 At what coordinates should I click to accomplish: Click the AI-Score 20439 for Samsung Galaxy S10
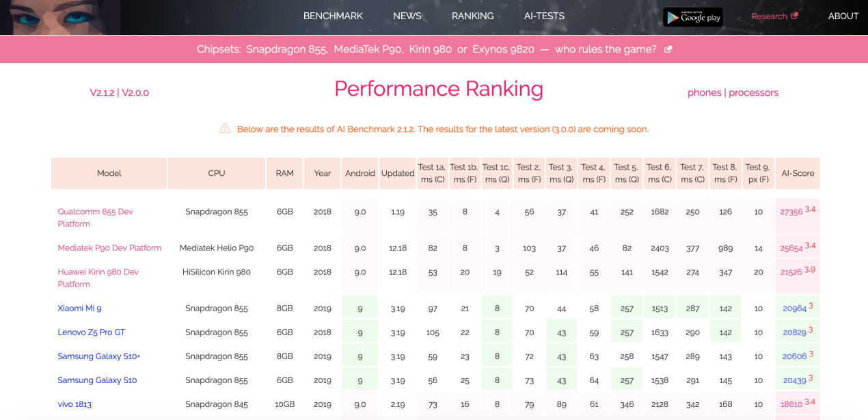[795, 380]
